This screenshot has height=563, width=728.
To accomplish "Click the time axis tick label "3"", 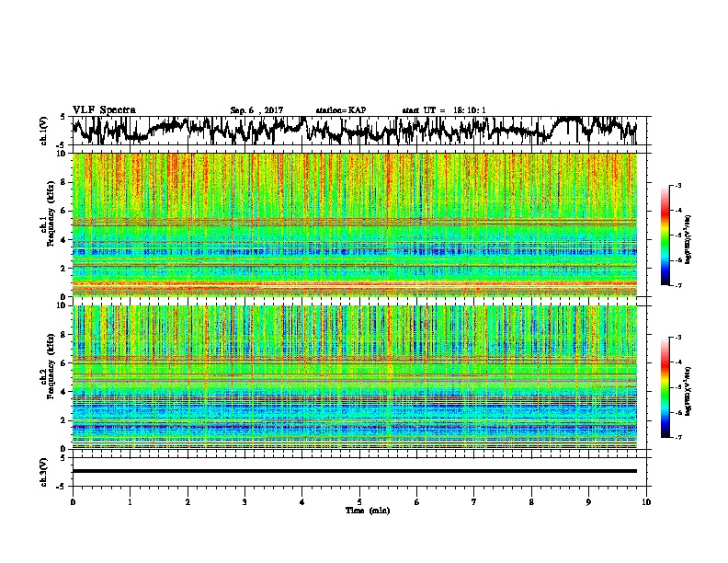I will [x=245, y=502].
